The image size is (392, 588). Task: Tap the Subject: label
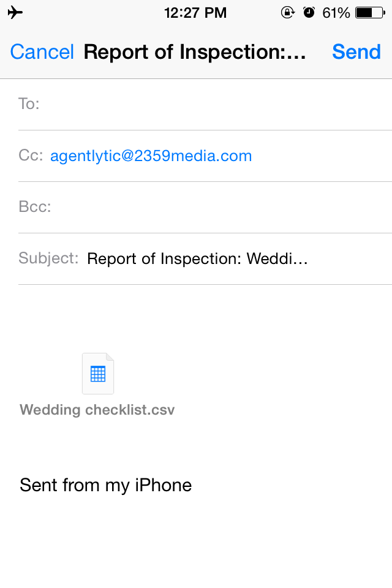coord(48,258)
